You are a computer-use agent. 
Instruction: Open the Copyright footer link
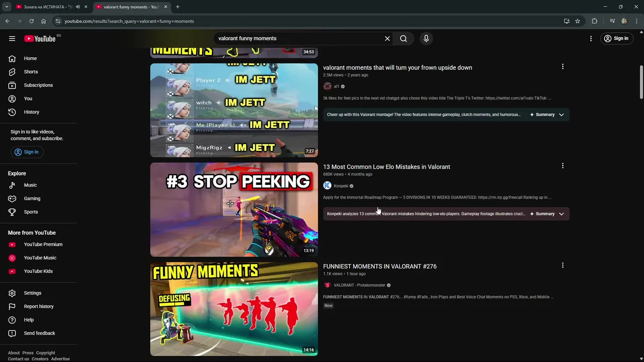coord(45,353)
